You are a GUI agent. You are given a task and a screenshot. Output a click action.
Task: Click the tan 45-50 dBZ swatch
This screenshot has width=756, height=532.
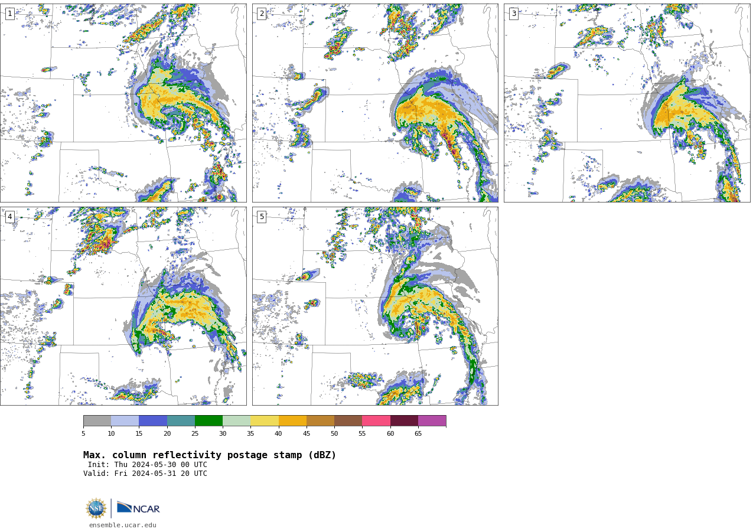(320, 421)
